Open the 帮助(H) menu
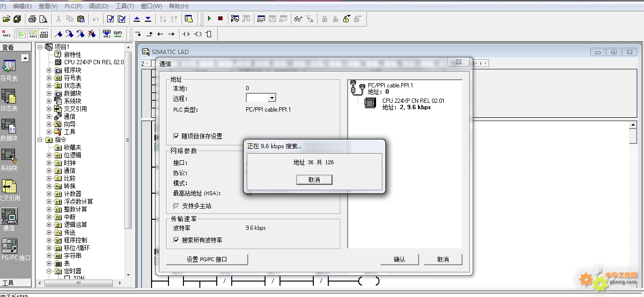 click(x=179, y=6)
